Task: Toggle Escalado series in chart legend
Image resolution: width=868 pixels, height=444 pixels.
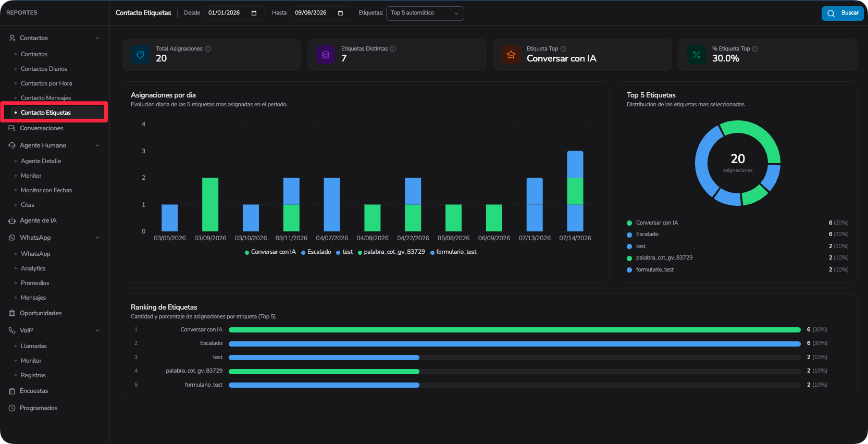Action: point(316,252)
